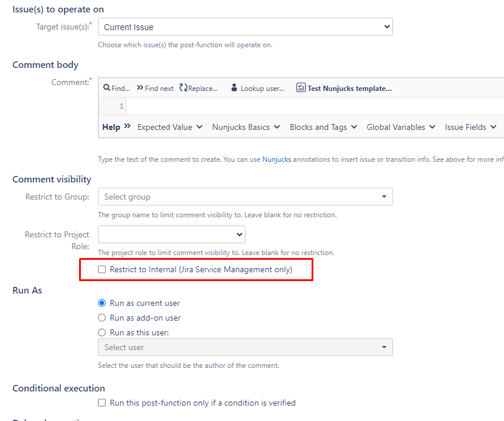Click the Comment body heading

tap(45, 64)
